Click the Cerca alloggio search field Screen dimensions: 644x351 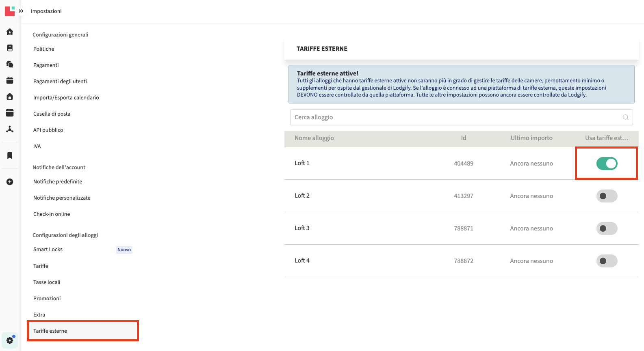coord(455,117)
